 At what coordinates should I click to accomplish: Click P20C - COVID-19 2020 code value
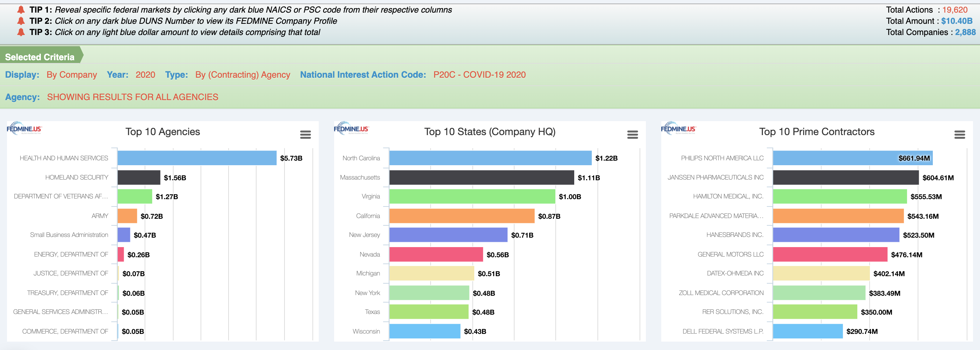[480, 75]
